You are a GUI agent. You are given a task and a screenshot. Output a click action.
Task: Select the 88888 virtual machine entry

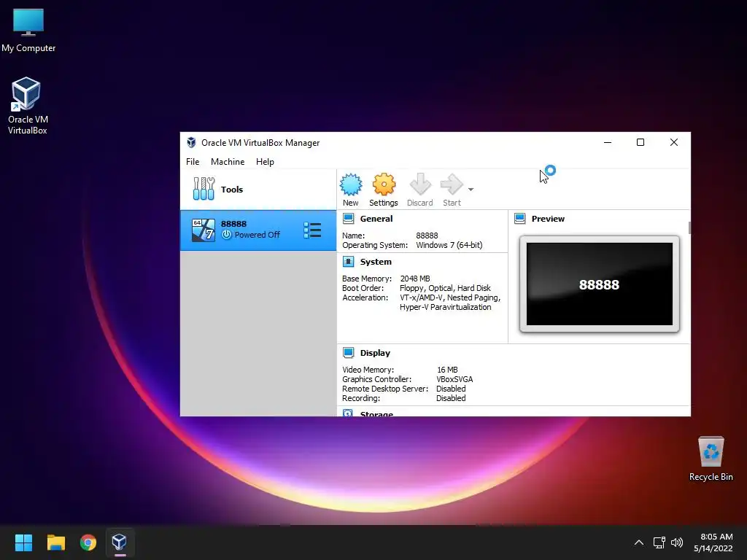258,230
